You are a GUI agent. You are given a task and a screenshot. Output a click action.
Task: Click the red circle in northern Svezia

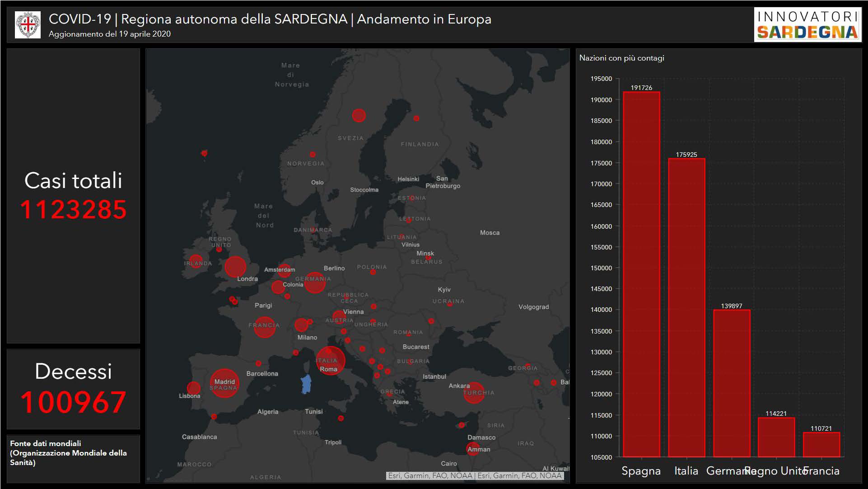tap(359, 115)
